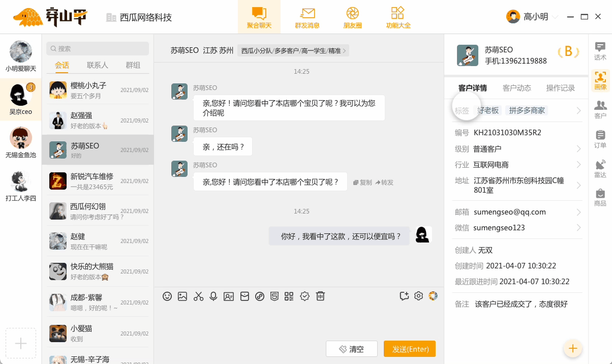Click the 清空 clear button

point(352,349)
